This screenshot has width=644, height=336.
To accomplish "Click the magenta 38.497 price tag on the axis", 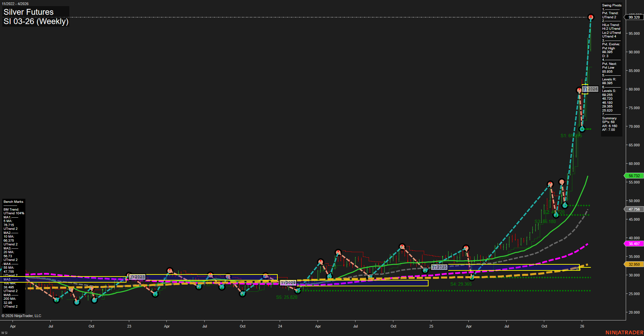I will (634, 243).
